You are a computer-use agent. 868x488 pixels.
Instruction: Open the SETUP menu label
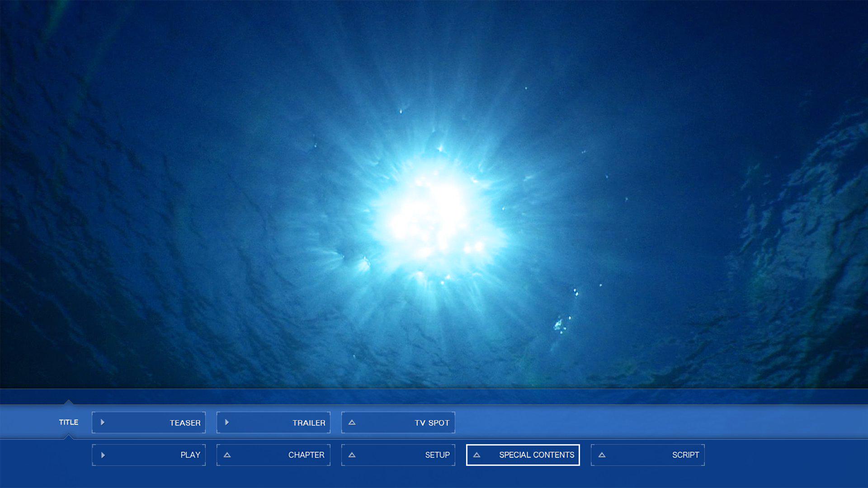pyautogui.click(x=437, y=455)
